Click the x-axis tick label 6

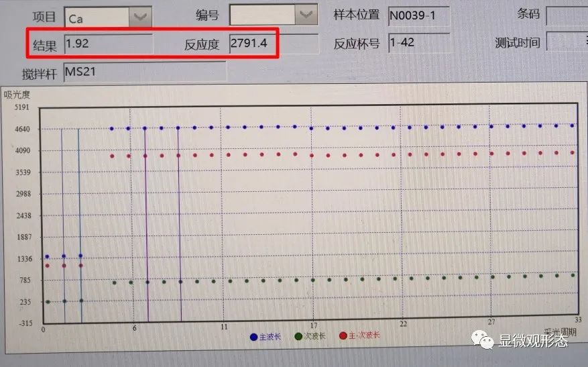(134, 328)
